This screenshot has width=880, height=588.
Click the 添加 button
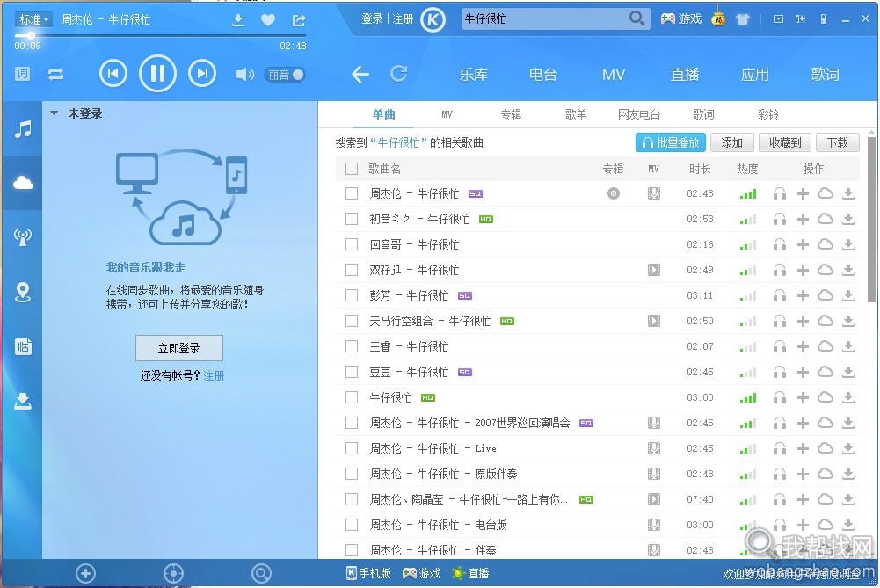pyautogui.click(x=731, y=142)
